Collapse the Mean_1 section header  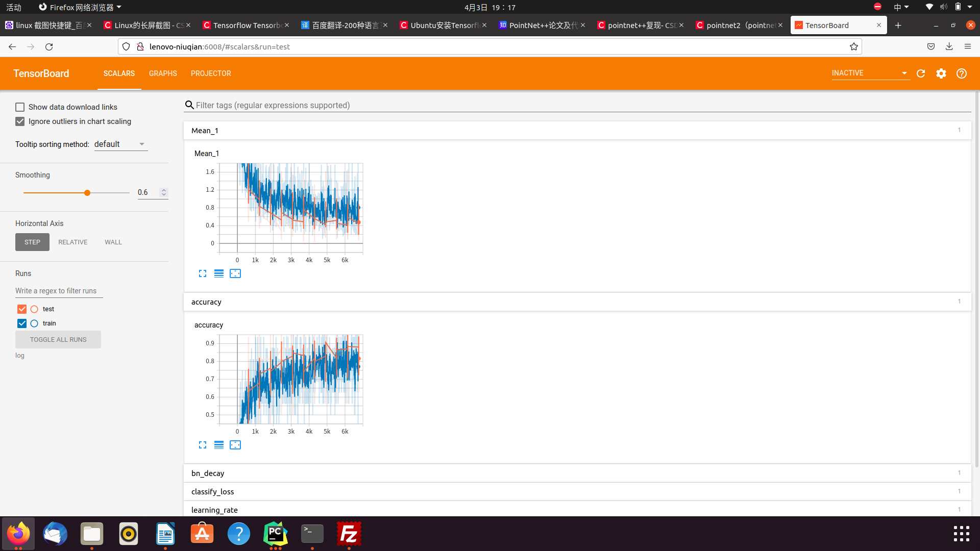click(x=577, y=131)
